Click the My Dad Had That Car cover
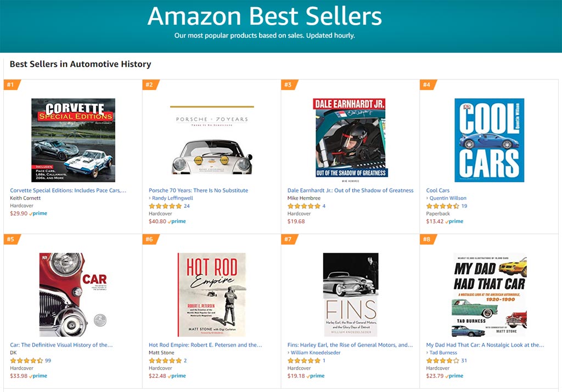 [489, 294]
